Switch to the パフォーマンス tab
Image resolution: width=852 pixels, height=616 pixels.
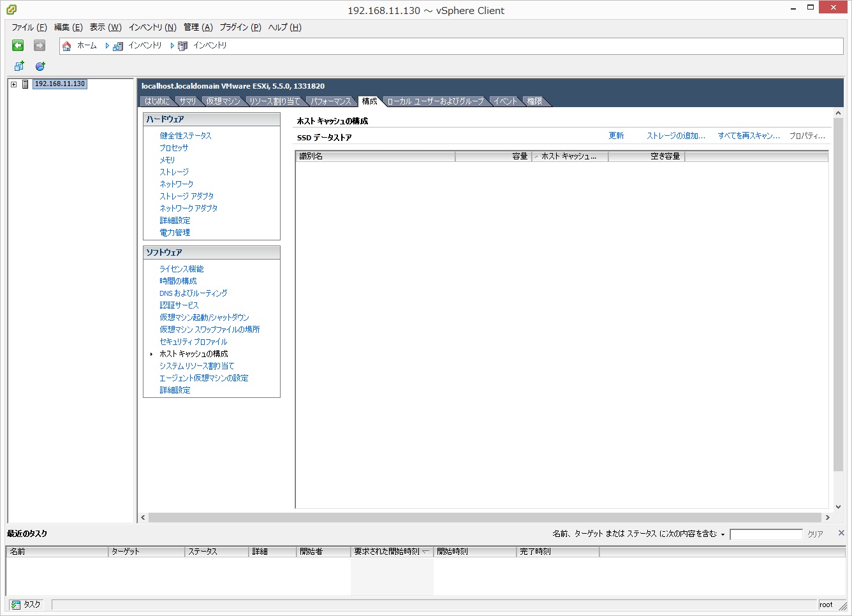[331, 101]
